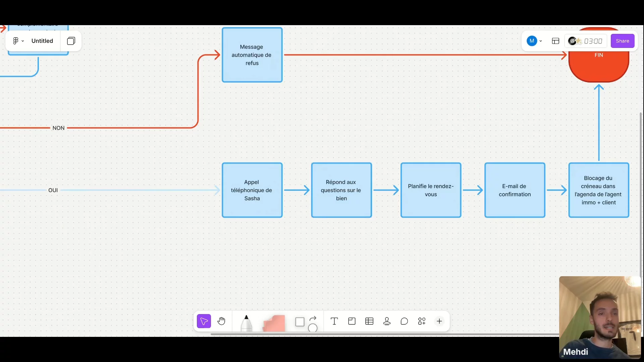
Task: Toggle the pages panel icon
Action: [71, 41]
